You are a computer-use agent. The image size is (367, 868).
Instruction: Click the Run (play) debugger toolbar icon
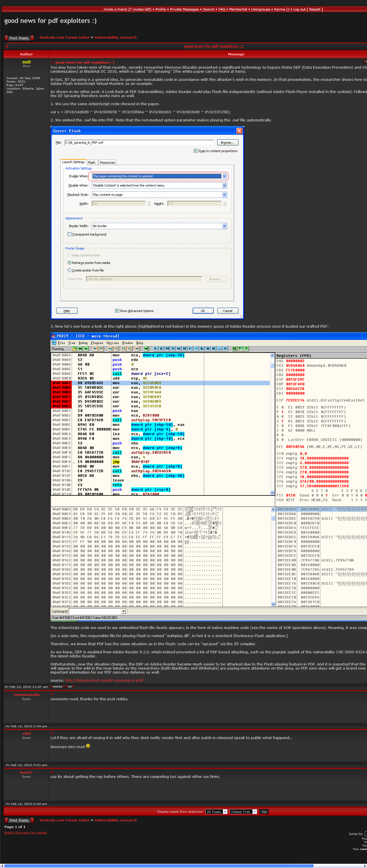click(x=95, y=349)
